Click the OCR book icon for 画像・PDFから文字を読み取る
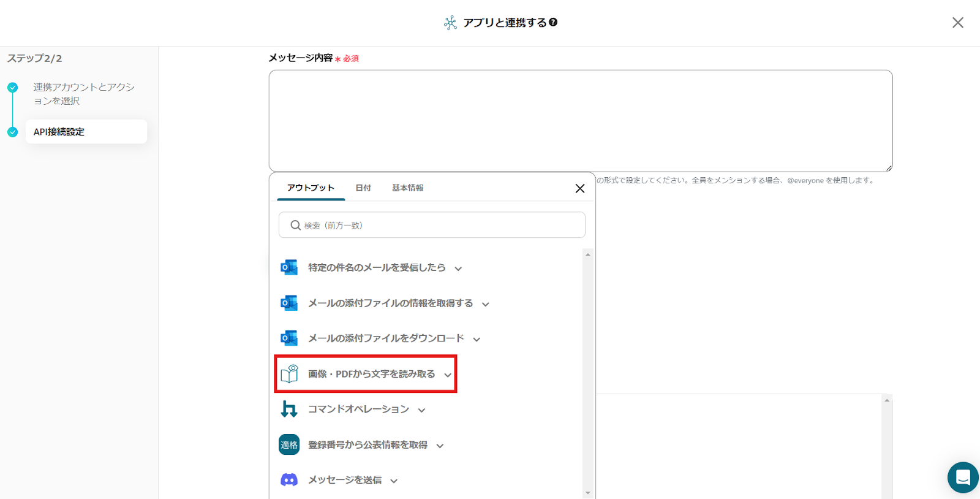Screen dimensions: 980x499 pyautogui.click(x=289, y=374)
